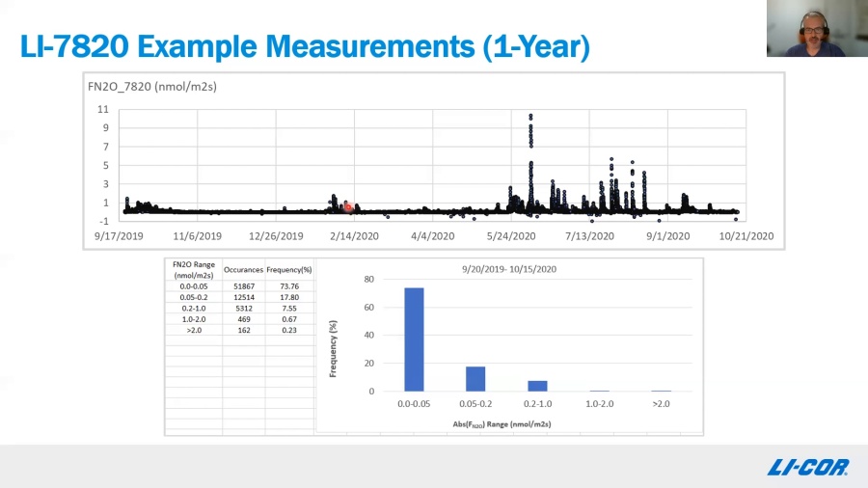This screenshot has height=488, width=868.
Task: Click the bar chart y-axis value '80'
Action: [x=369, y=280]
